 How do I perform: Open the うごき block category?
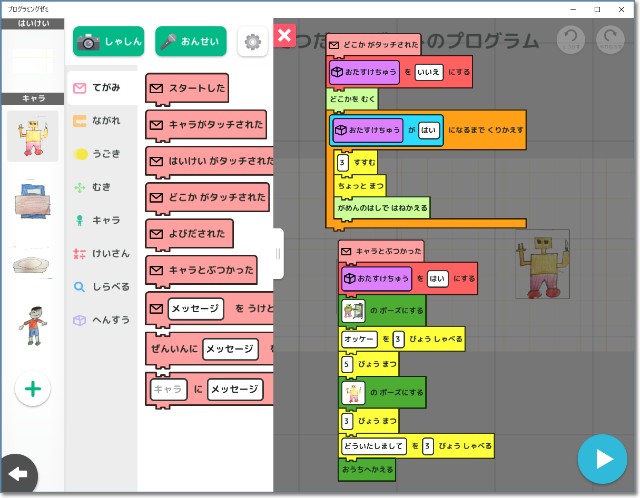coord(101,154)
